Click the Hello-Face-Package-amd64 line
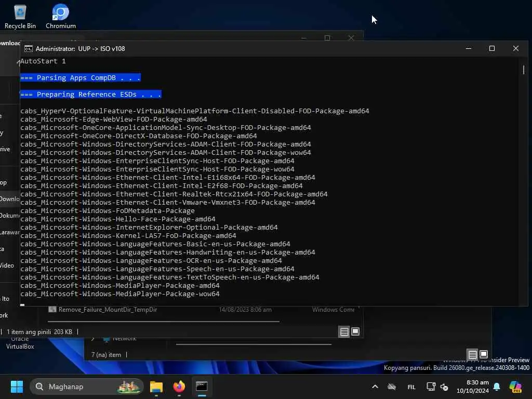 coord(118,219)
